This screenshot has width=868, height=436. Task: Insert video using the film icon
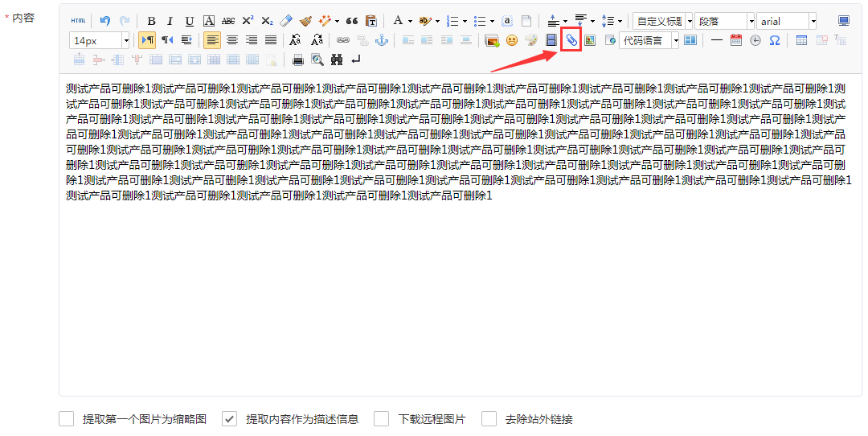click(551, 40)
